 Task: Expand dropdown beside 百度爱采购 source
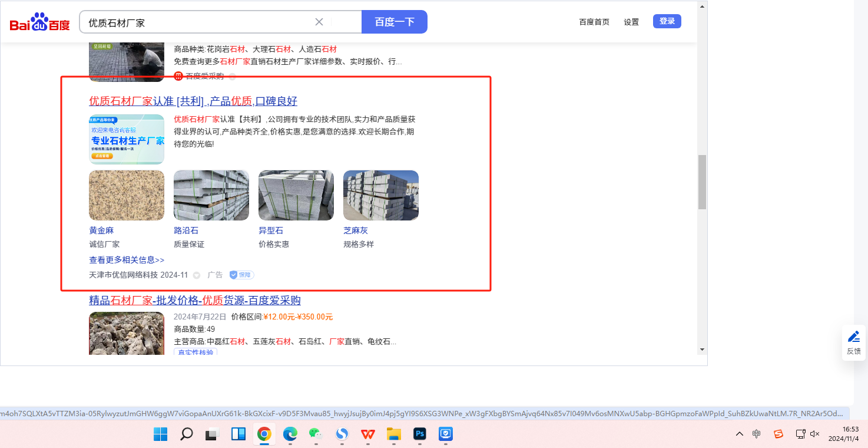coord(232,77)
